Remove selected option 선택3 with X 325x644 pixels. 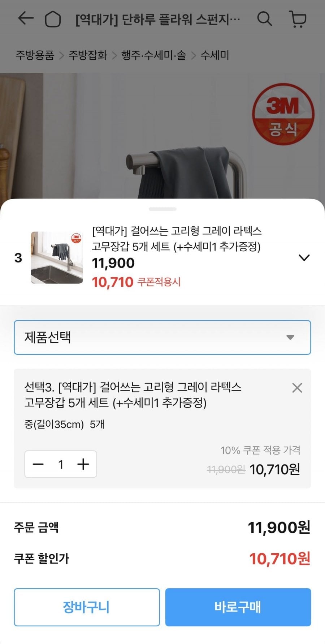pos(297,388)
